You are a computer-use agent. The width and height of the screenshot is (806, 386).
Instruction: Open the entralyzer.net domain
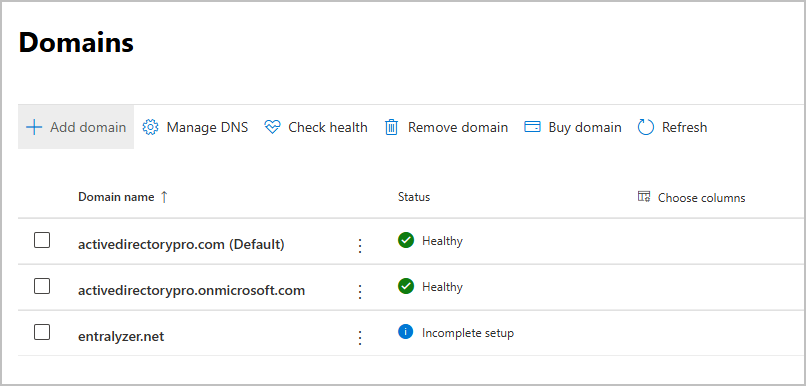(121, 337)
